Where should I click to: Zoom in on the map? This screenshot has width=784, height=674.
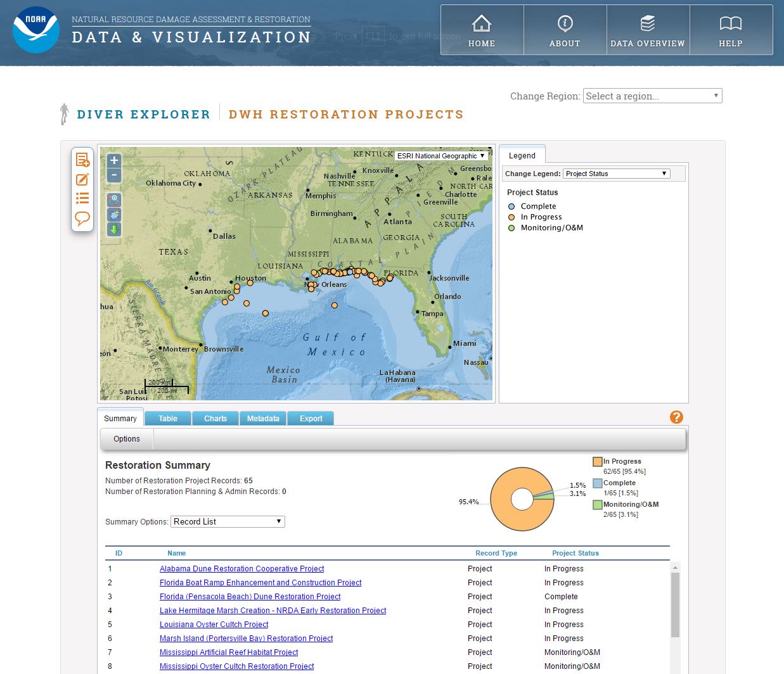click(x=114, y=161)
